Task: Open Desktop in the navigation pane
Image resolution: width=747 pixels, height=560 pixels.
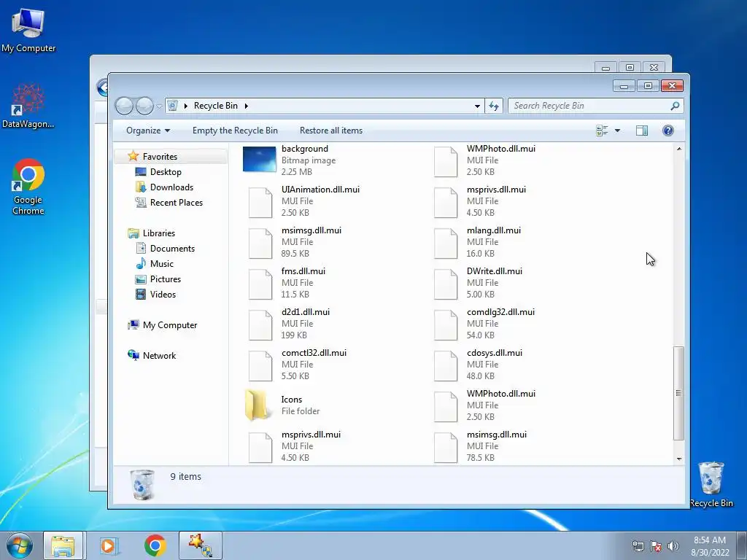Action: pos(166,172)
